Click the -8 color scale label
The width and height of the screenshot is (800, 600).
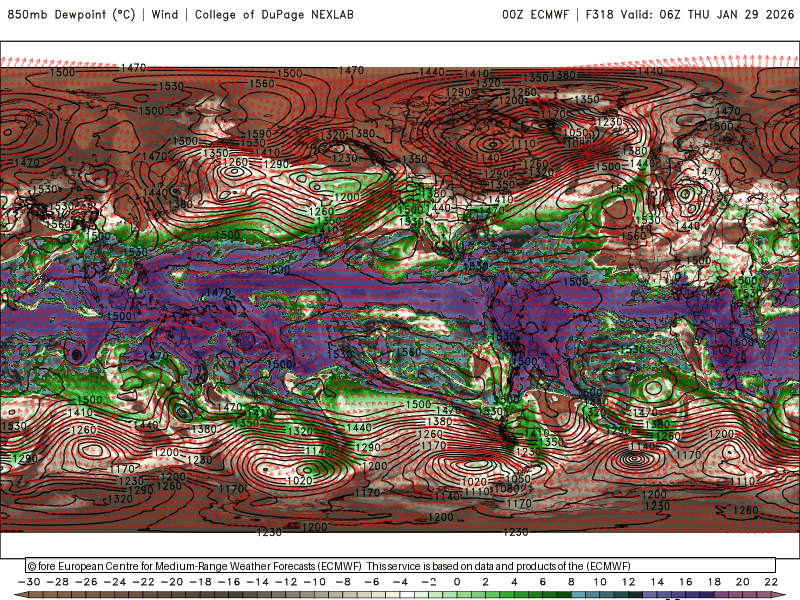point(343,582)
